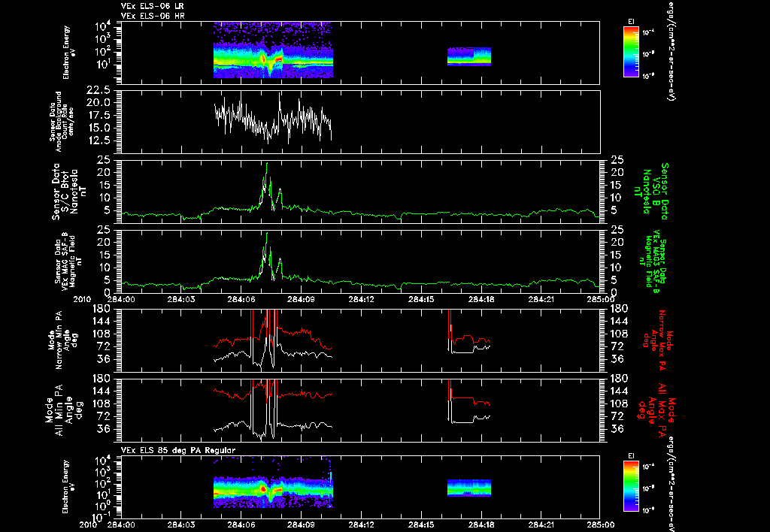Click '284:18' under the MAG SAF-B panel

(480, 299)
